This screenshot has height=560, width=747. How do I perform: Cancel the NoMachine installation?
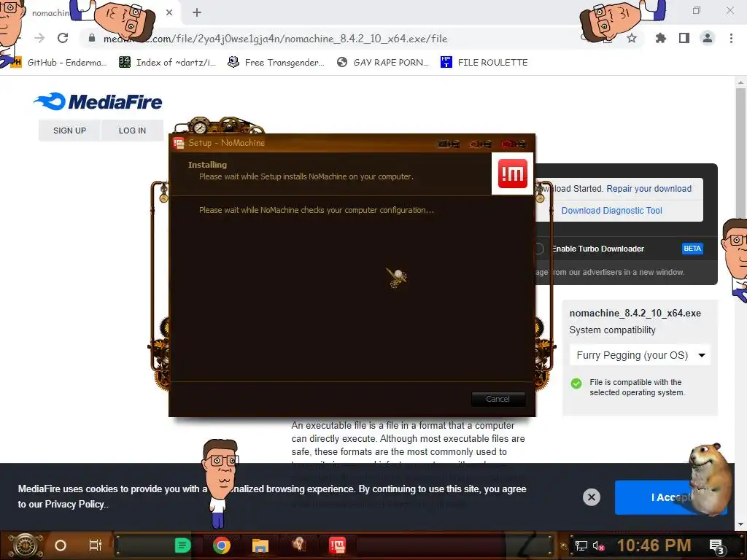[x=498, y=399]
